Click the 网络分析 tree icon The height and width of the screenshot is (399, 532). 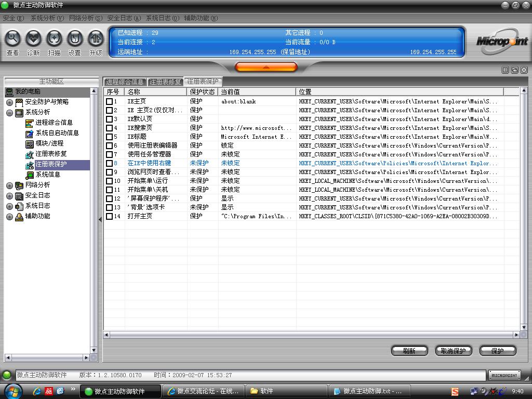tap(19, 185)
